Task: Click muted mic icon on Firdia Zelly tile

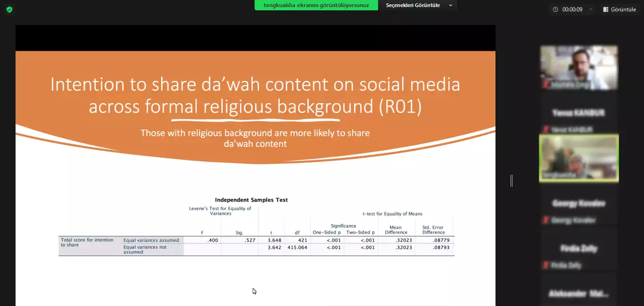Action: (546, 266)
